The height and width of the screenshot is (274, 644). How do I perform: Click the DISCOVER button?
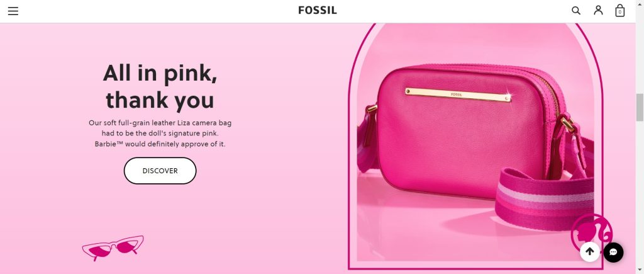pyautogui.click(x=160, y=171)
